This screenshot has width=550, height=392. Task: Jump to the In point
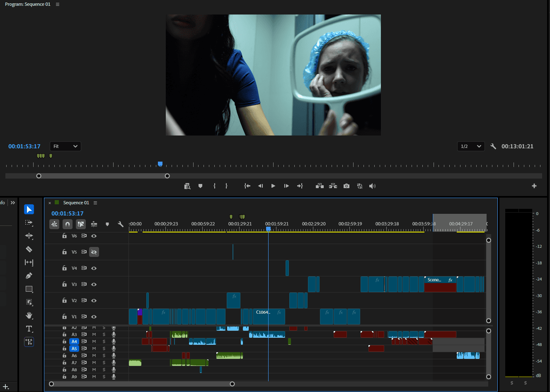coord(247,186)
